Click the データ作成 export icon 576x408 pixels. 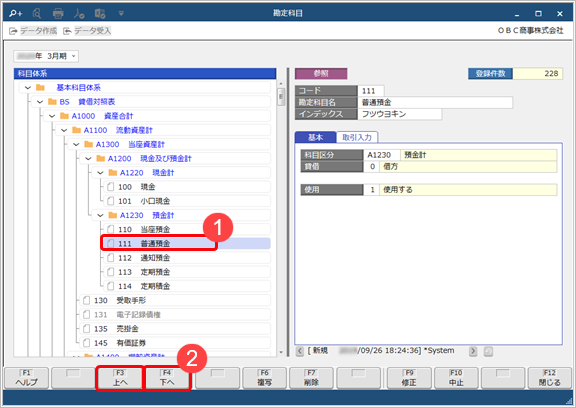point(13,31)
